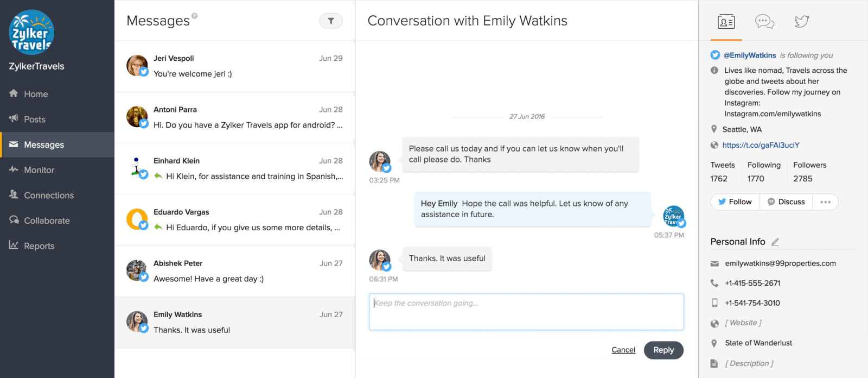This screenshot has width=868, height=378.
Task: Click the info icon beside the bio text
Action: [714, 70]
